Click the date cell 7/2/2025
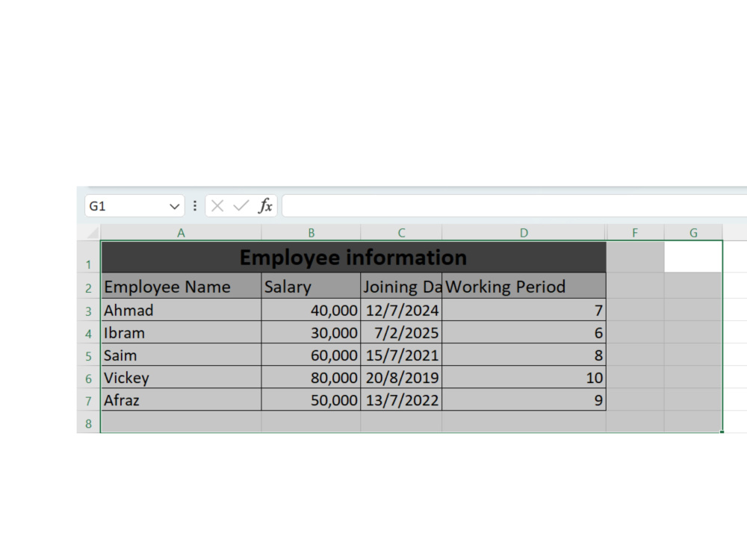The height and width of the screenshot is (560, 747). click(x=401, y=332)
